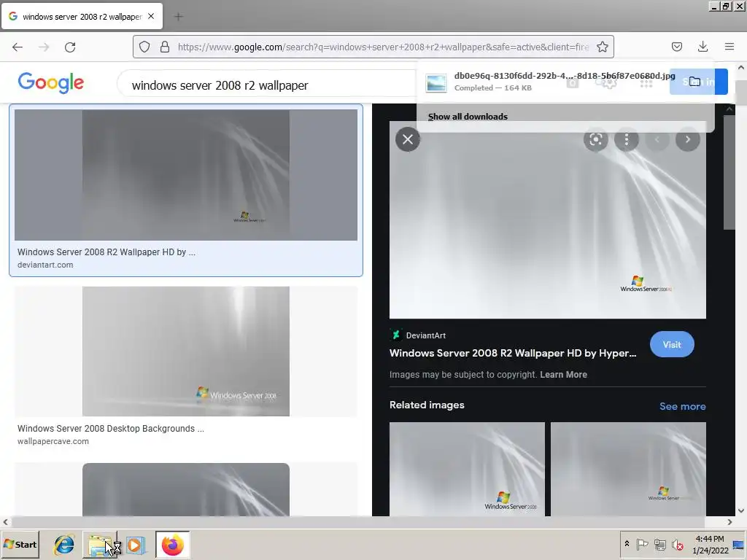Open the DeviantArt source link
This screenshot has width=747, height=560.
[418, 335]
